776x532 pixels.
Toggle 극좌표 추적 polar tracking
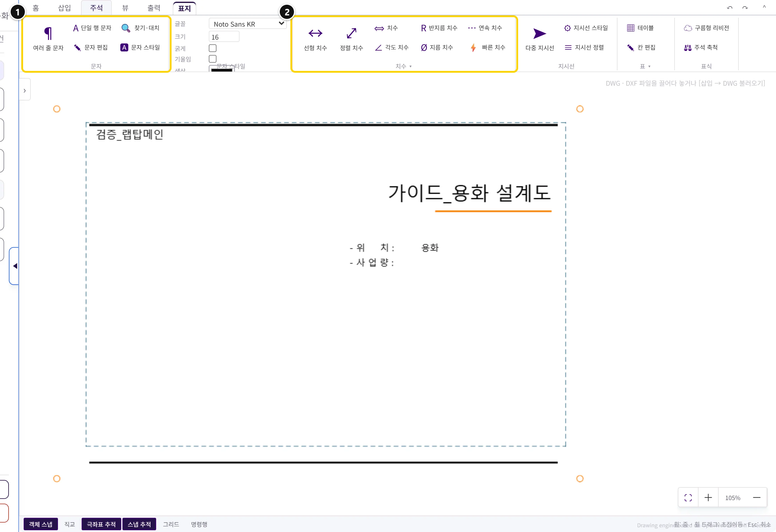coord(101,524)
